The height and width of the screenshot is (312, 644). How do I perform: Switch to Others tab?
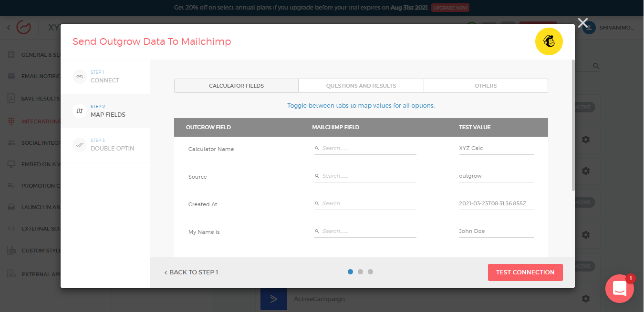tap(486, 86)
